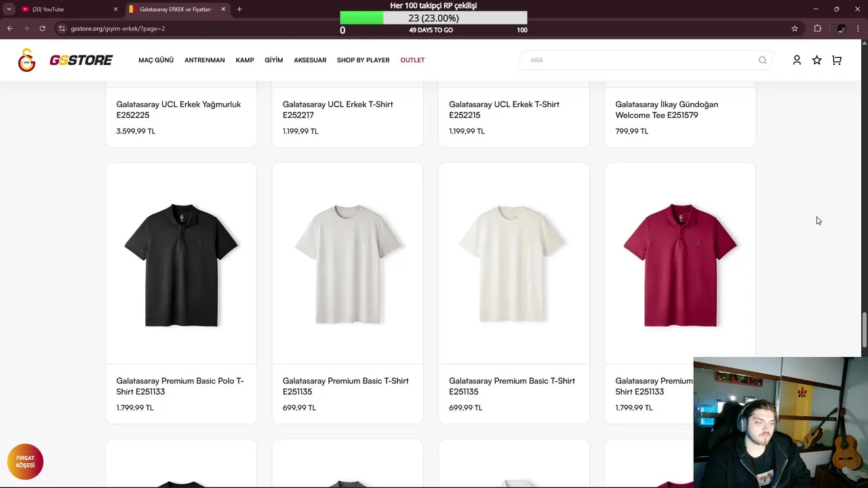Click the '49 DAYS TO GO' overlay text
868x488 pixels.
tap(431, 30)
